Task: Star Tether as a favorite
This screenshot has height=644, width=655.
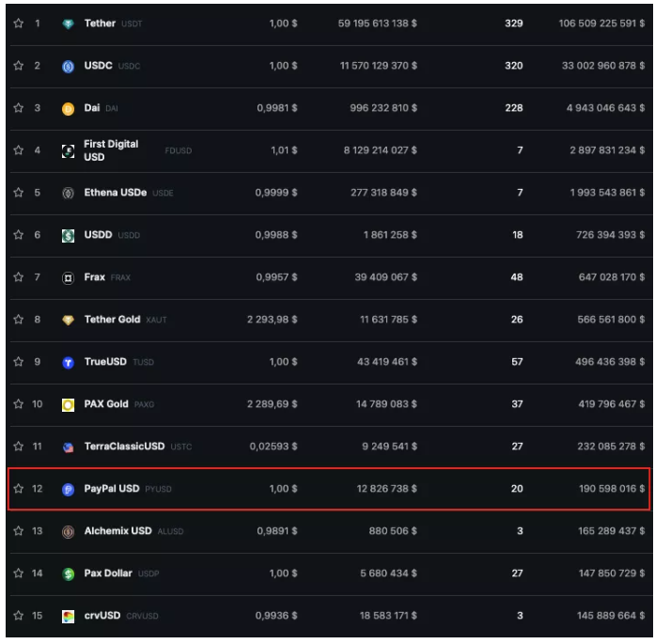Action: point(17,23)
